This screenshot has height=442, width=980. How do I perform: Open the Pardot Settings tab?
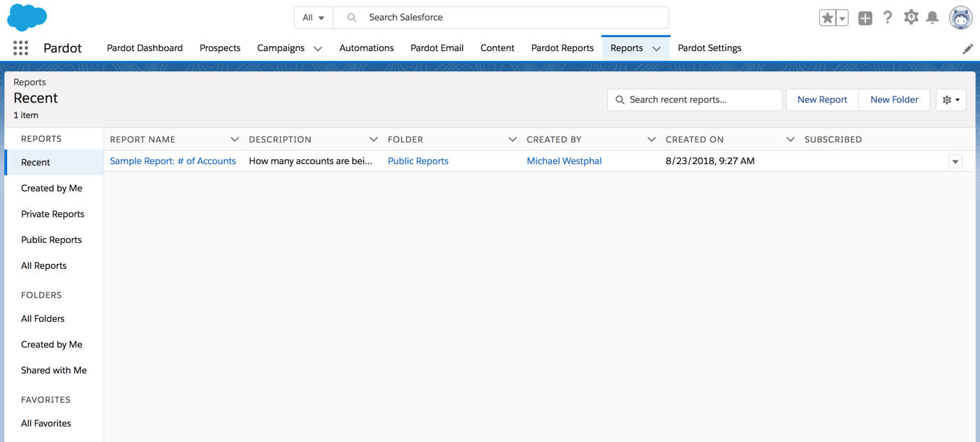coord(710,48)
